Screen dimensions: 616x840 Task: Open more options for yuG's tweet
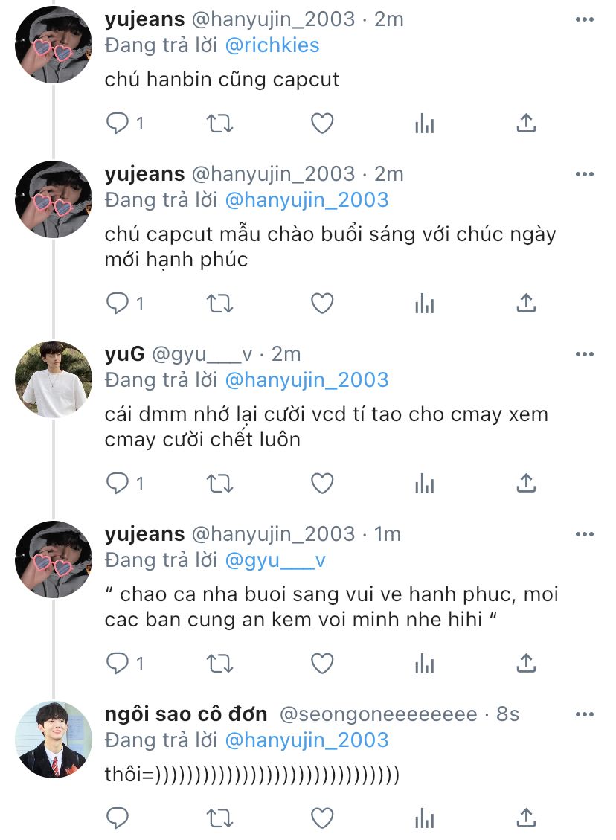[x=585, y=354]
